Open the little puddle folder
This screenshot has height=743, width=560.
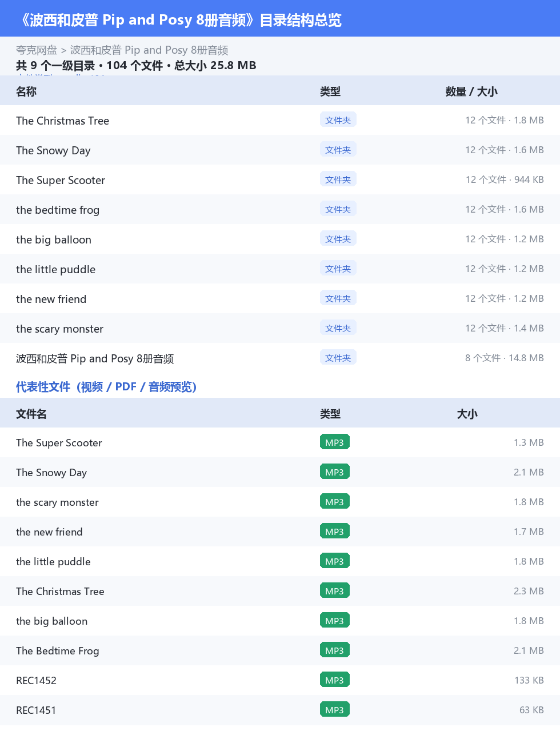(x=280, y=269)
